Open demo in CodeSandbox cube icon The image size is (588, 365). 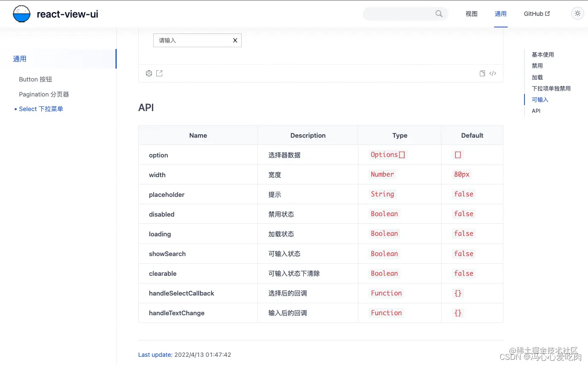tap(149, 73)
